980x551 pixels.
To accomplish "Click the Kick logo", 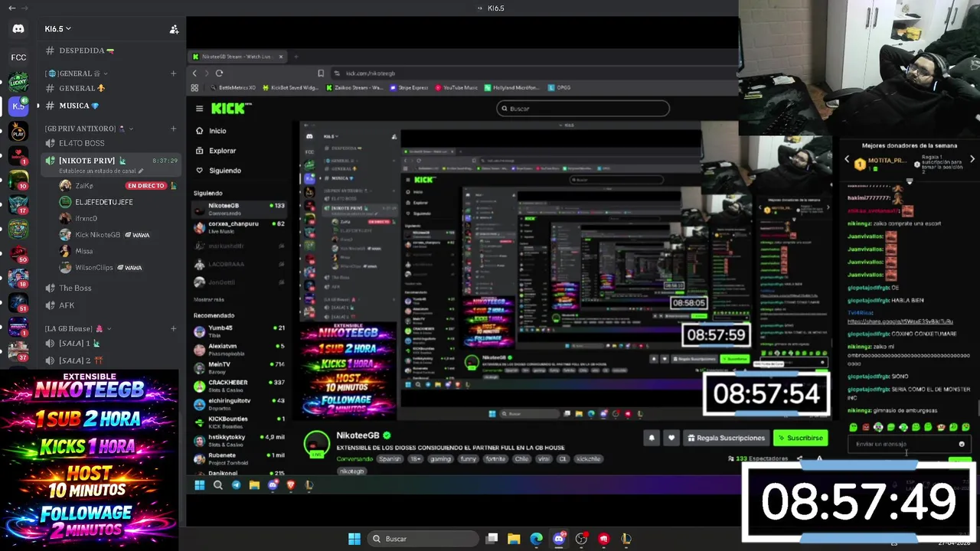I will tap(230, 109).
